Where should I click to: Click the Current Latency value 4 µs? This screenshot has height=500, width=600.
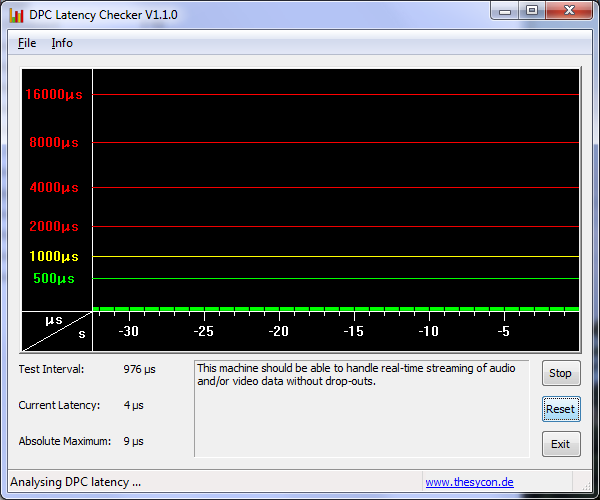coord(133,405)
